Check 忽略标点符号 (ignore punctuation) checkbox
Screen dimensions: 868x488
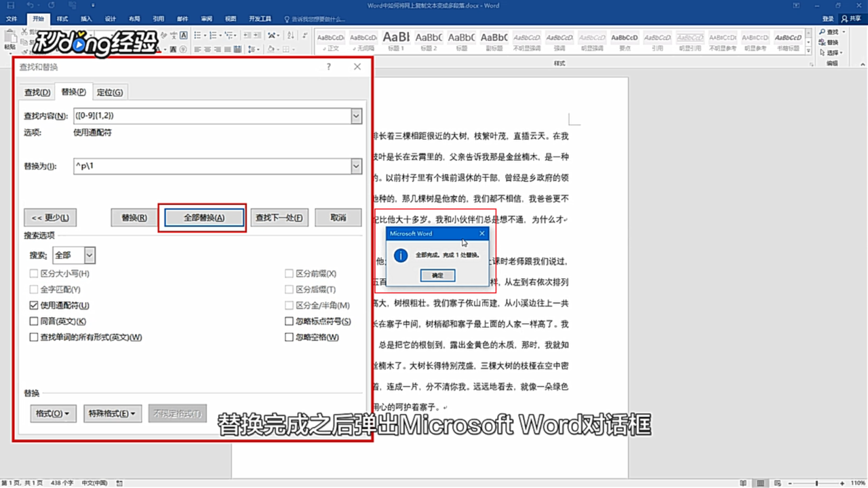(290, 321)
